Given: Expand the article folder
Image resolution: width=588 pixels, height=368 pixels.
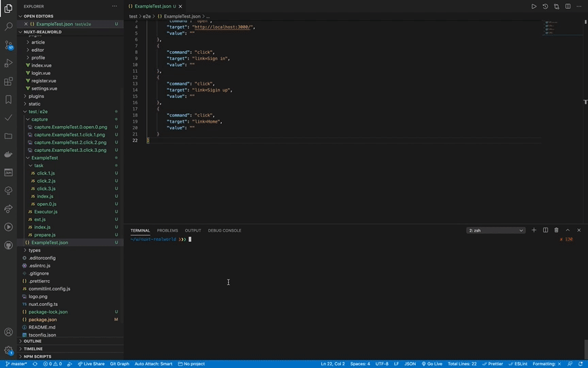Looking at the screenshot, I should point(38,42).
